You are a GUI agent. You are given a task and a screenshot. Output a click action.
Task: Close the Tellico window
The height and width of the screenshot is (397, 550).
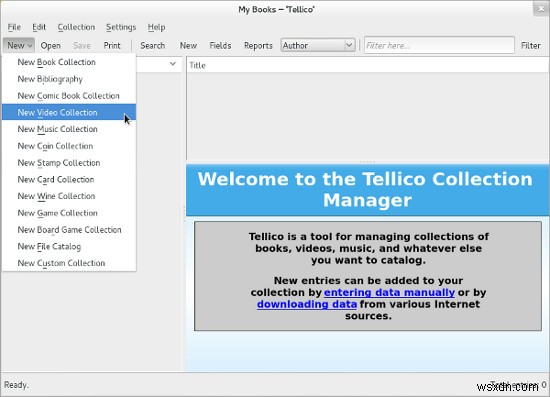click(541, 9)
